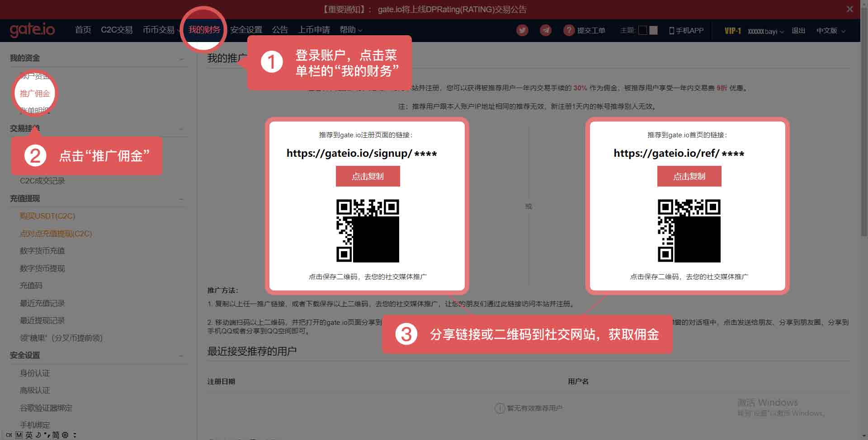
Task: Open the IME settings gear icon
Action: click(65, 435)
